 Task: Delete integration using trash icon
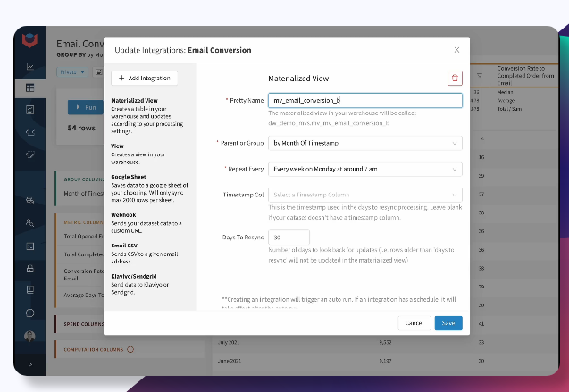pos(455,78)
